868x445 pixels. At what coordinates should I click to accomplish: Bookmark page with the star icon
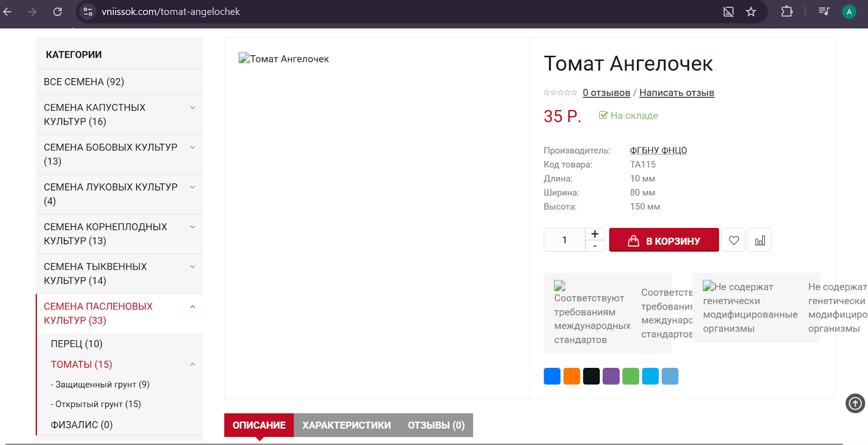[751, 12]
